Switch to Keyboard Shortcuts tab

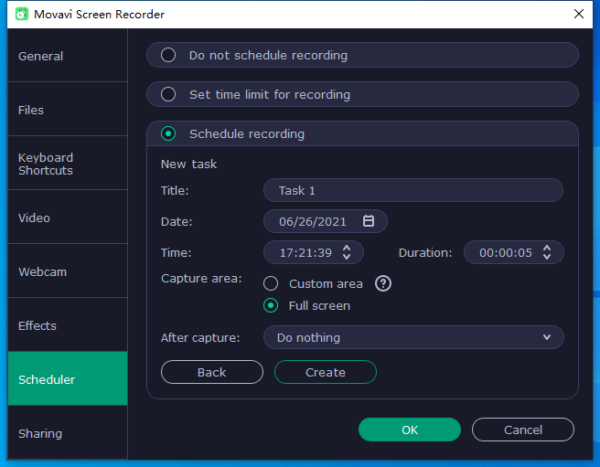[68, 164]
